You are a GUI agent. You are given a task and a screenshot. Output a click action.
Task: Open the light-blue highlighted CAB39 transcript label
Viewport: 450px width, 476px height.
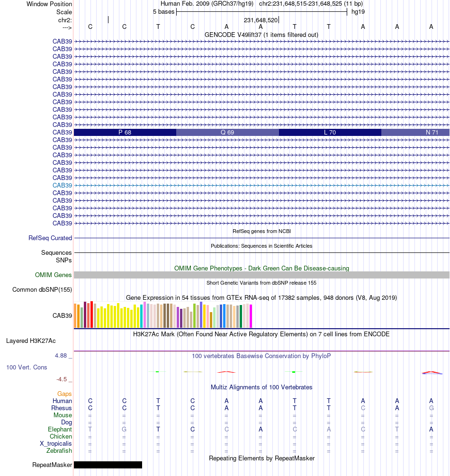click(x=62, y=186)
